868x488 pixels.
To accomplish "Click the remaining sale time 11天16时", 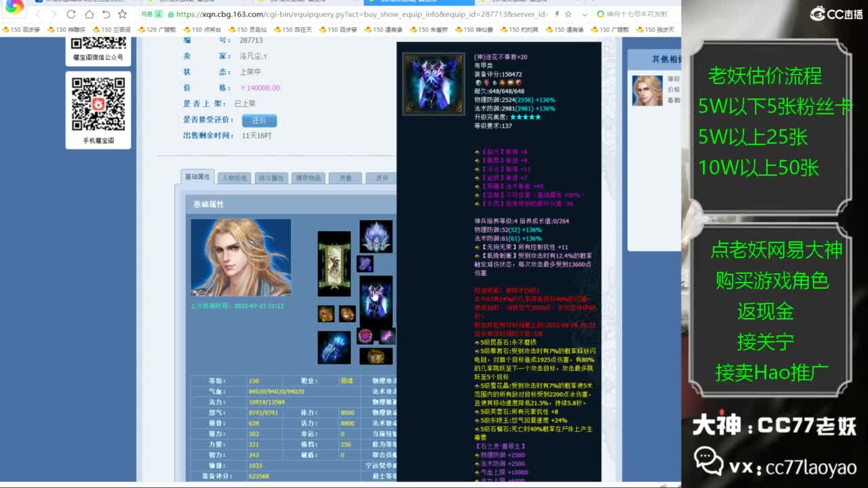I will [256, 136].
